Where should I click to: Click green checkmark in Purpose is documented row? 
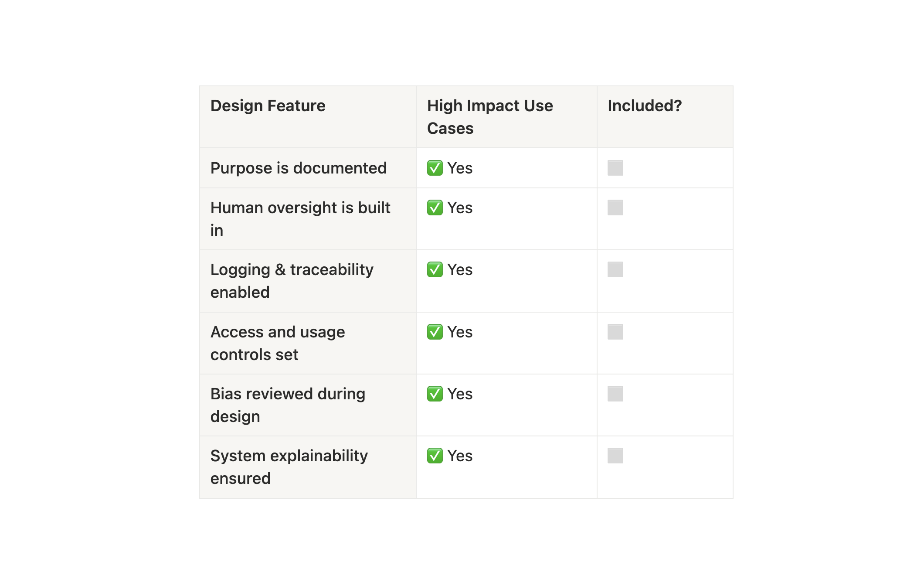(x=435, y=168)
